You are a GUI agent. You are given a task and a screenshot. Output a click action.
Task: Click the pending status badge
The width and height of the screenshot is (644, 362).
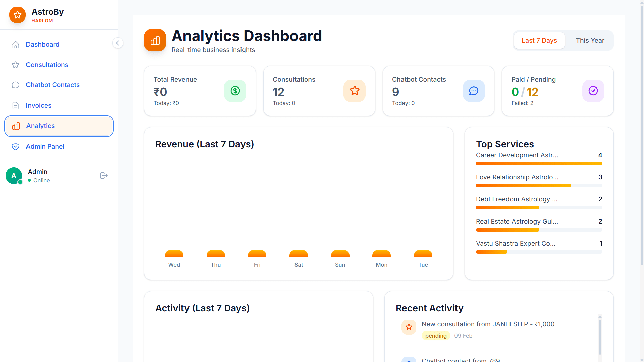click(x=436, y=336)
